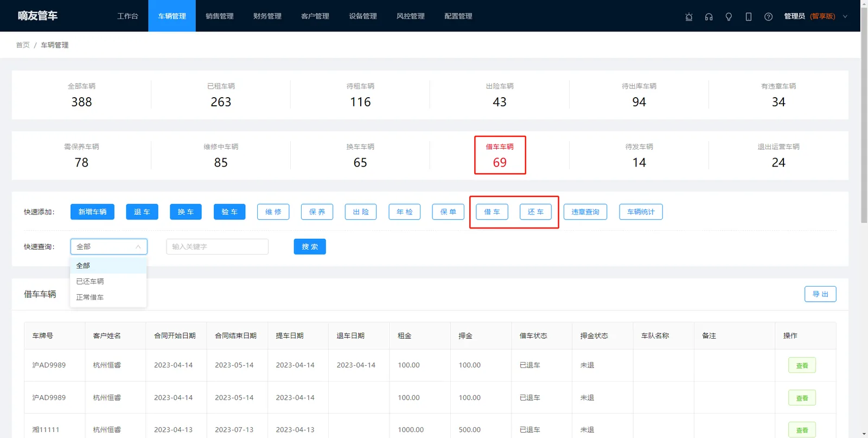Click the 验车 quick-add button
Image resolution: width=868 pixels, height=438 pixels.
(x=229, y=212)
